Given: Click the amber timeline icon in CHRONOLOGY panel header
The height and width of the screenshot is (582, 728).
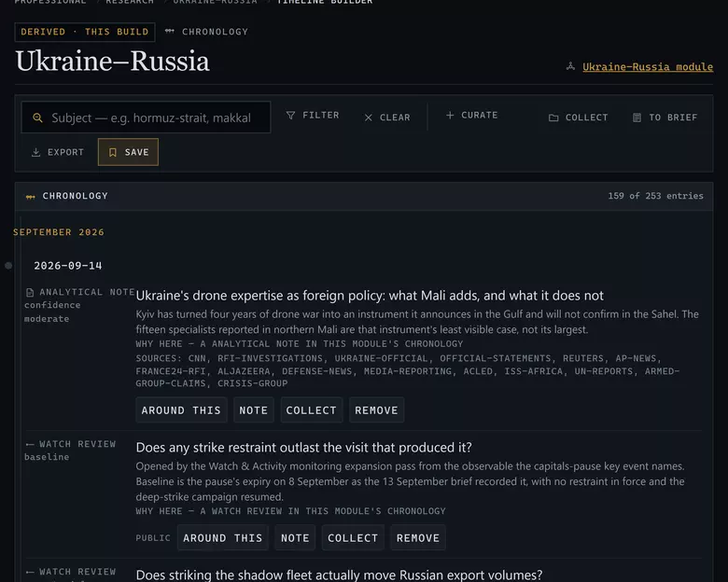Looking at the screenshot, I should (x=30, y=197).
